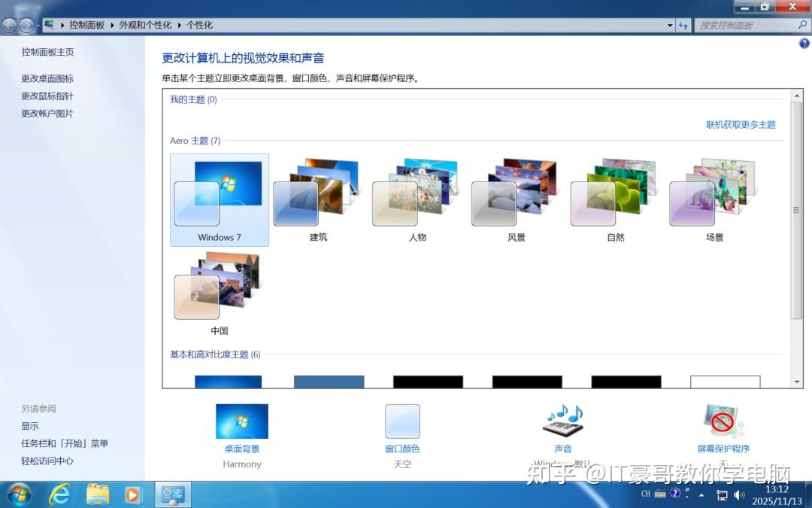Launch Internet Explorer from the taskbar
This screenshot has height=508, width=812.
tap(59, 494)
